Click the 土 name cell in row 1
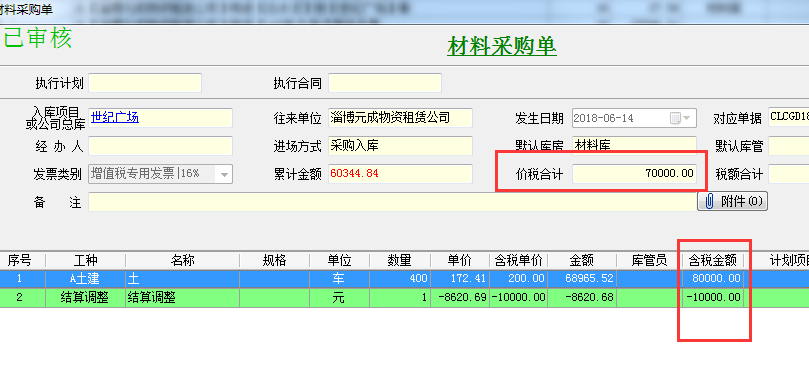 click(183, 279)
